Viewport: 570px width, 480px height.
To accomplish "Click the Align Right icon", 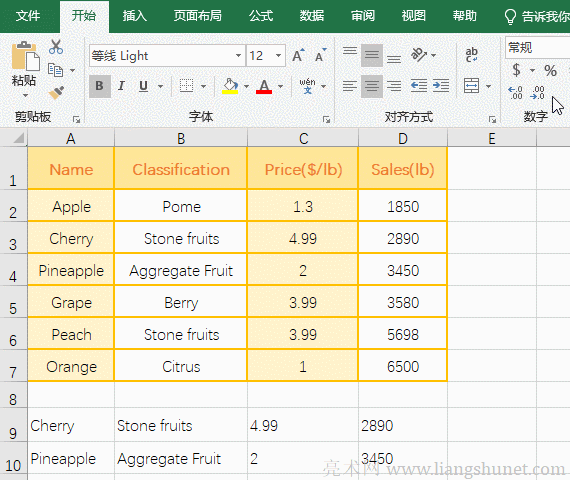I will point(394,86).
